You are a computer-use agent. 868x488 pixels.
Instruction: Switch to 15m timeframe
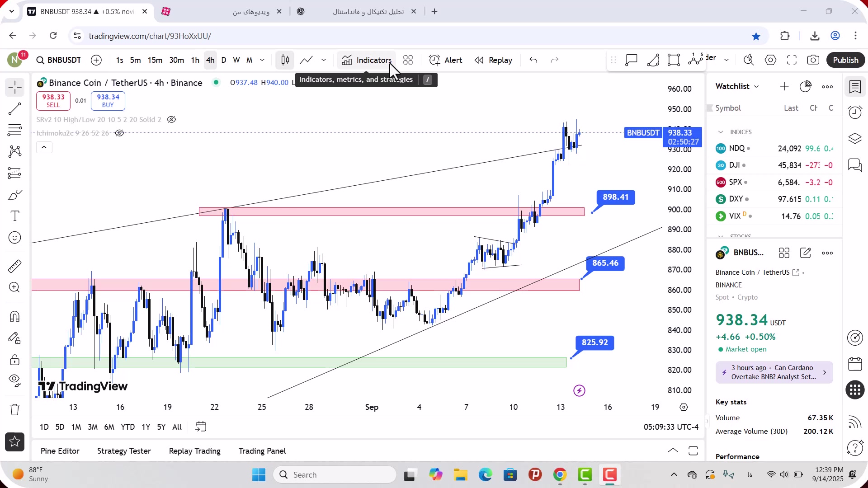(x=155, y=60)
